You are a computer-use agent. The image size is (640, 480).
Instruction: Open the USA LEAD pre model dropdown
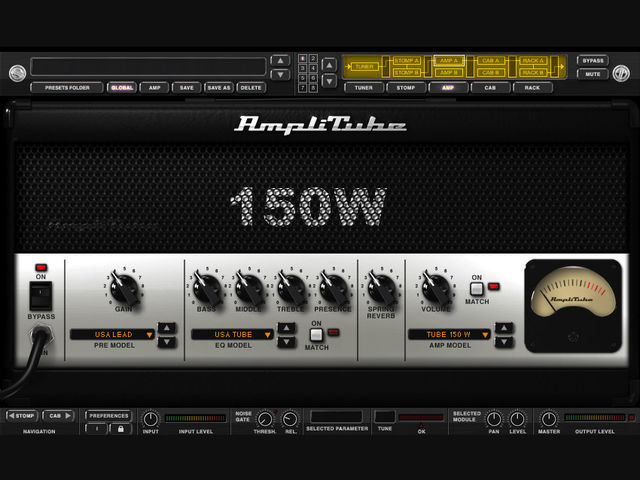[112, 334]
